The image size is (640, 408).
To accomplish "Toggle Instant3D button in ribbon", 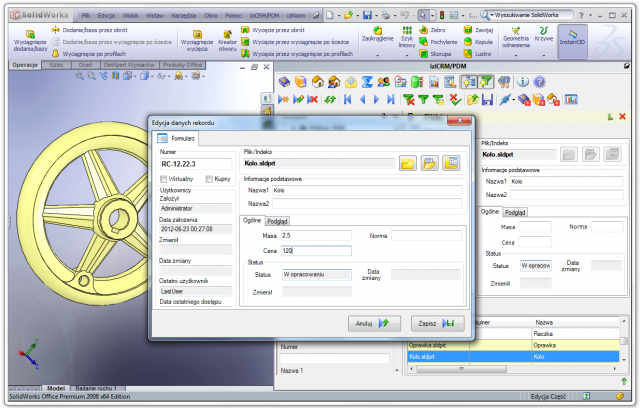I will (572, 41).
